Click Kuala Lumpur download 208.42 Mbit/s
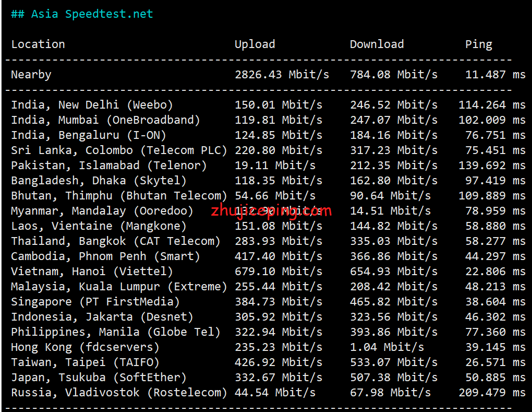 [x=394, y=287]
